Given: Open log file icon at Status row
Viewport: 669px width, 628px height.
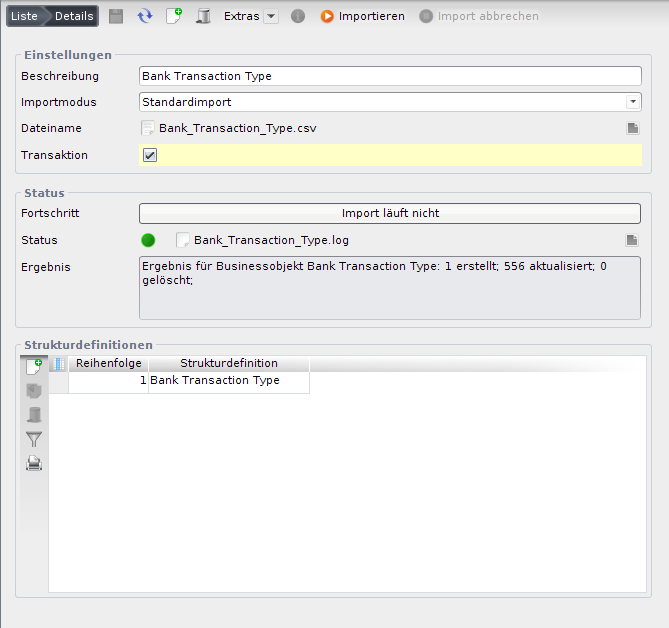Looking at the screenshot, I should point(632,240).
